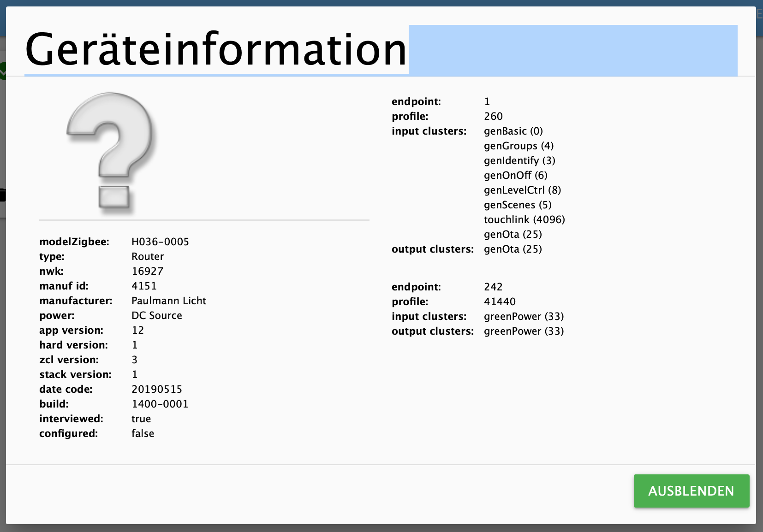This screenshot has height=532, width=763.
Task: Click the interviewed value true
Action: [x=141, y=419]
